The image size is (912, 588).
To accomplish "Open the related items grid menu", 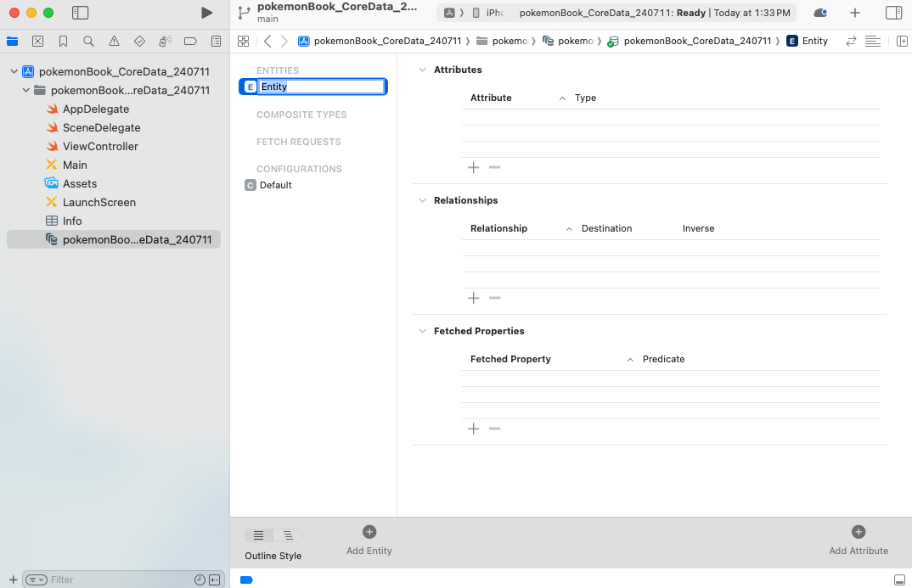I will [243, 42].
